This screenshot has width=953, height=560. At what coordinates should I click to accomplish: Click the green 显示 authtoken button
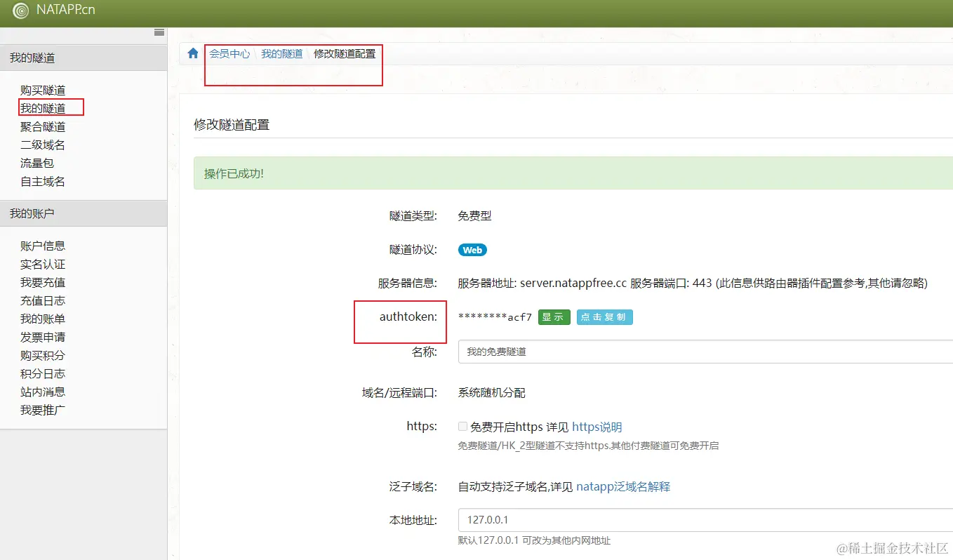pos(554,317)
